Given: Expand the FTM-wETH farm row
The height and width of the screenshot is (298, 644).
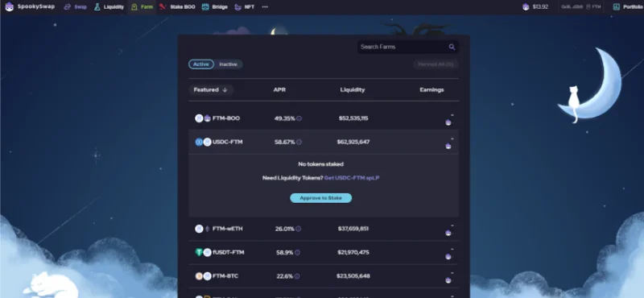Looking at the screenshot, I should (x=324, y=229).
